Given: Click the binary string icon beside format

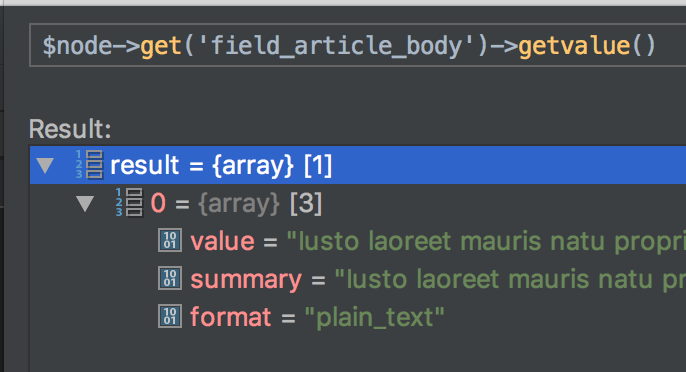Looking at the screenshot, I should pyautogui.click(x=170, y=316).
